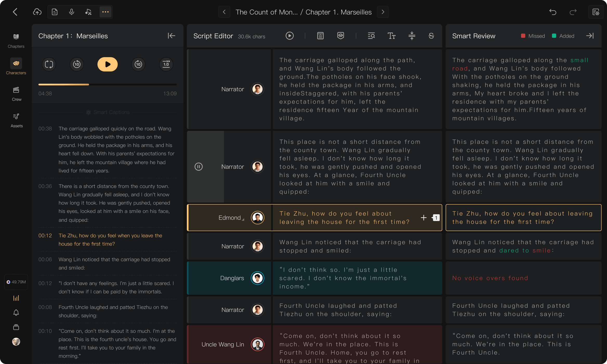Open the Assets sidebar tab
Viewport: 607px width, 364px height.
pos(16,120)
